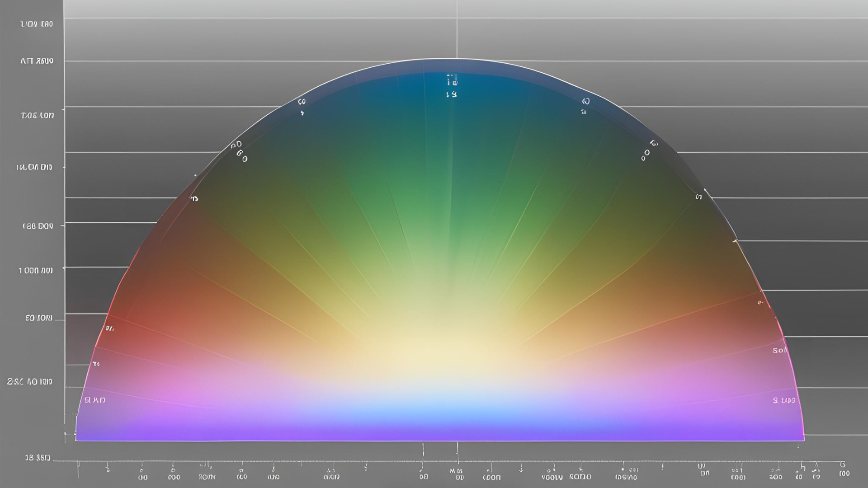Viewport: 868px width, 488px height.
Task: Click the 'AΠ 2800' y-axis label
Action: click(37, 61)
